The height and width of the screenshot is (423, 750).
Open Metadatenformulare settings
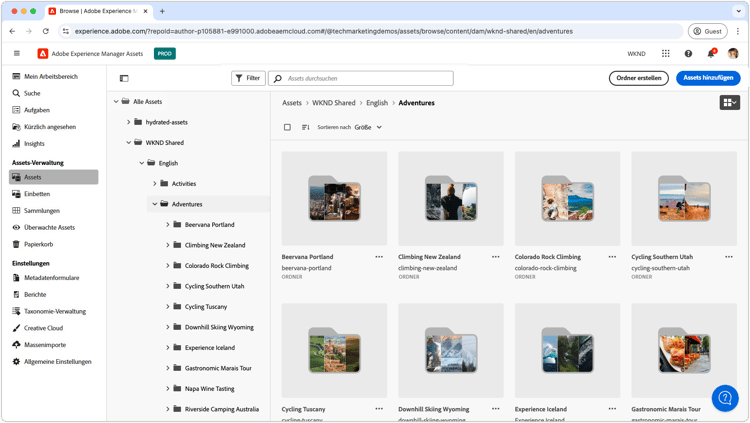[x=45, y=278]
